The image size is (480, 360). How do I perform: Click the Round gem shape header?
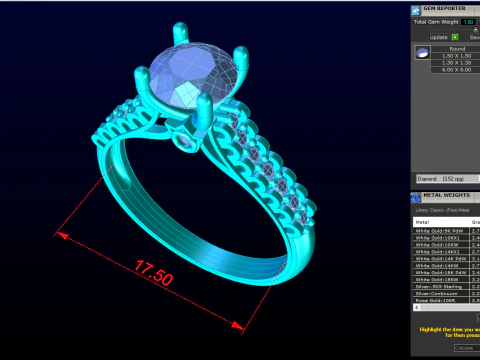[456, 49]
